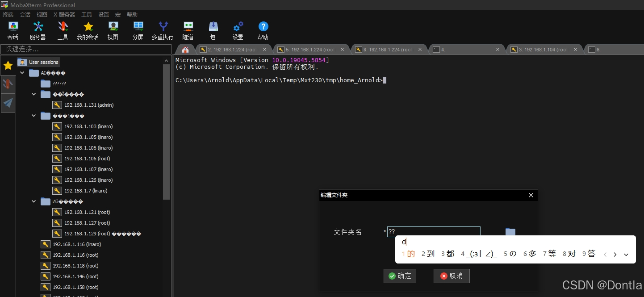644x297 pixels.
Task: Choose IME candidate 2 到
Action: (428, 254)
